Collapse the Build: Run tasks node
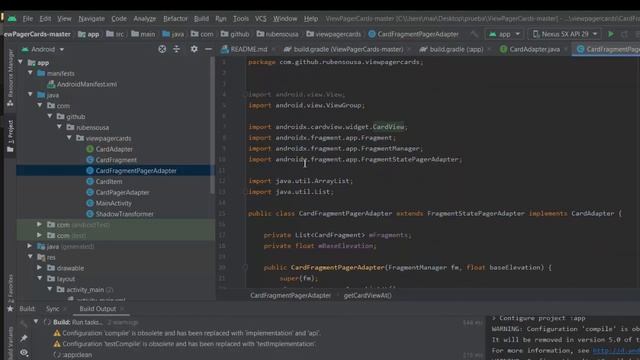Viewport: 640px width, 360px height. coord(36,322)
